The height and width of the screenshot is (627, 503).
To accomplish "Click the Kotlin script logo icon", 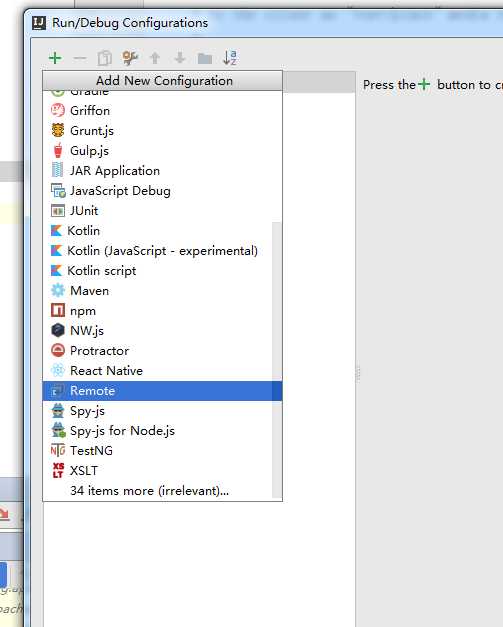I will pos(56,270).
